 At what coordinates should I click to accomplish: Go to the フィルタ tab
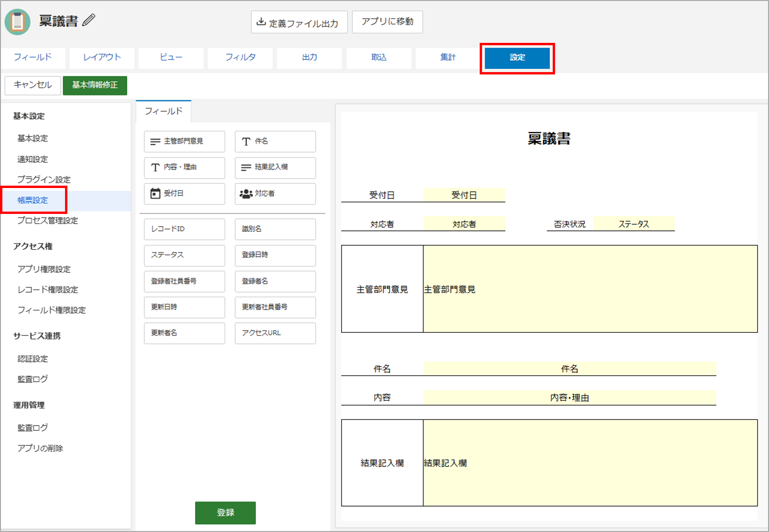pos(240,57)
